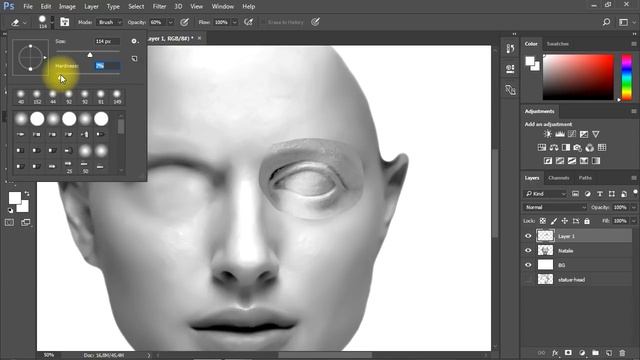640x360 pixels.
Task: Switch to the Channels tab
Action: [x=559, y=178]
